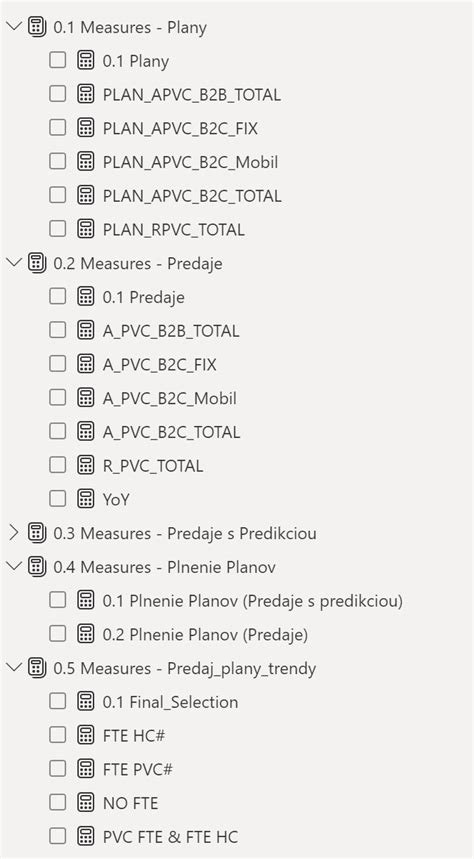The height and width of the screenshot is (859, 474).
Task: Click the calculator icon for FTE HC#
Action: [85, 735]
